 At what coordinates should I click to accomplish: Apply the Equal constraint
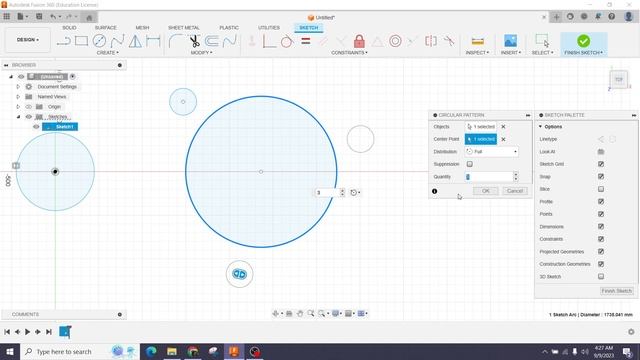(306, 41)
